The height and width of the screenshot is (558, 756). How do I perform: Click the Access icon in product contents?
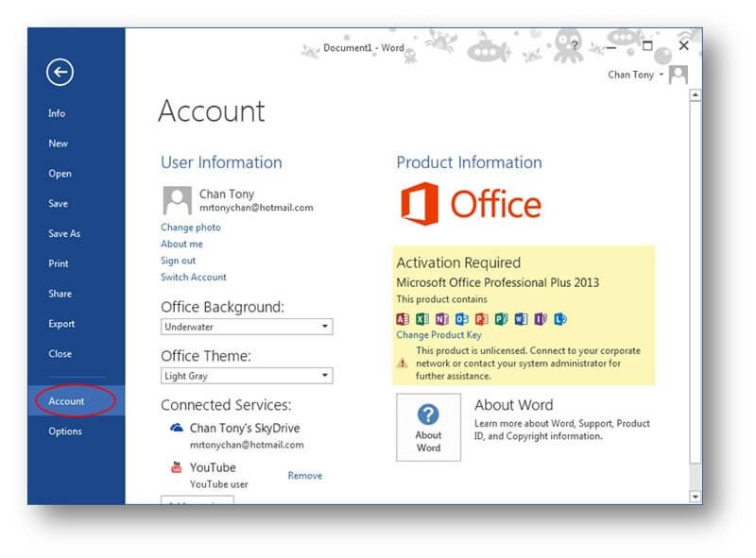pos(403,319)
